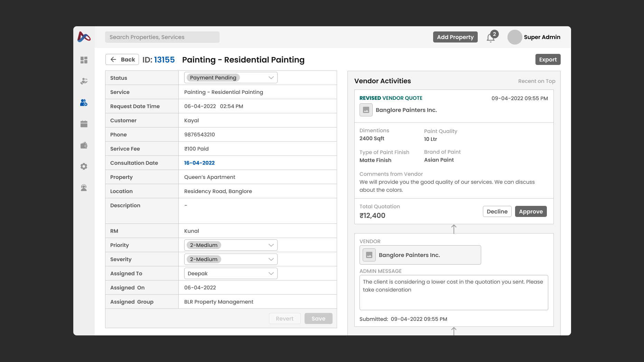Screen dimensions: 644x362
Task: Go Back using the back arrow button
Action: (122, 59)
